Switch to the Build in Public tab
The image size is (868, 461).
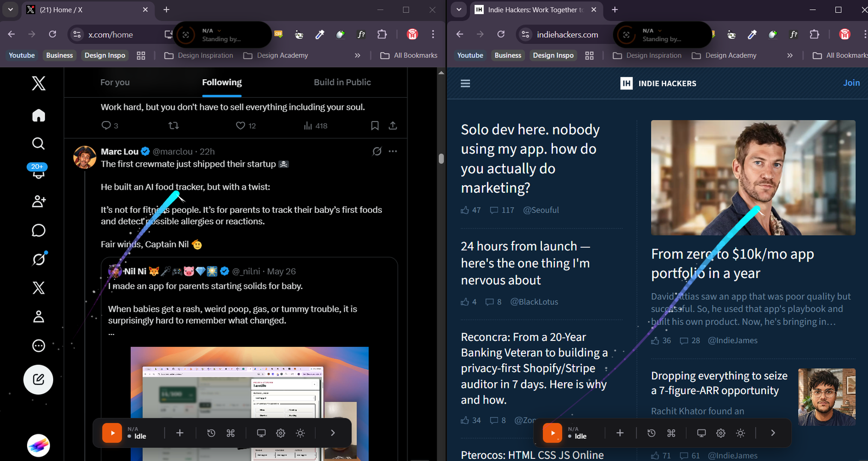pos(342,83)
